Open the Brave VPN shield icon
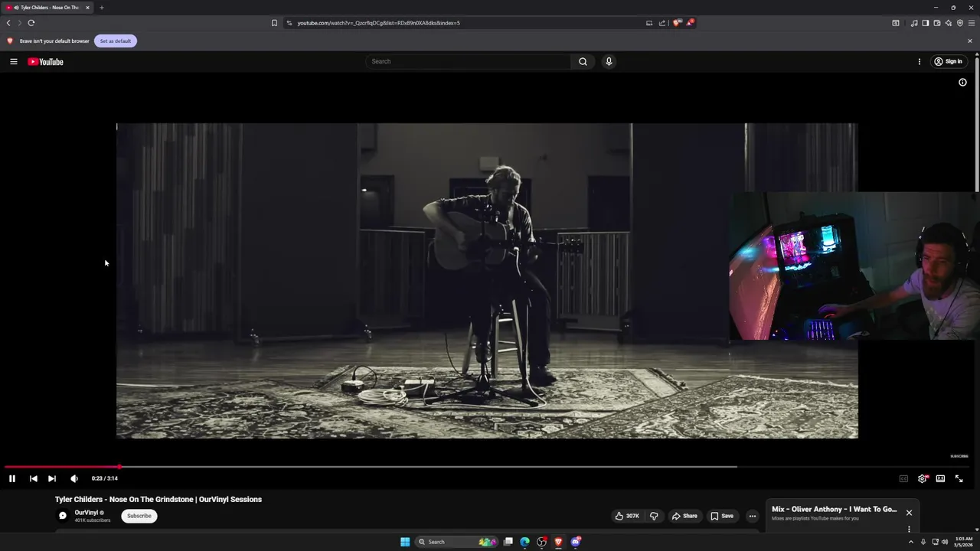The height and width of the screenshot is (551, 980). (x=960, y=23)
